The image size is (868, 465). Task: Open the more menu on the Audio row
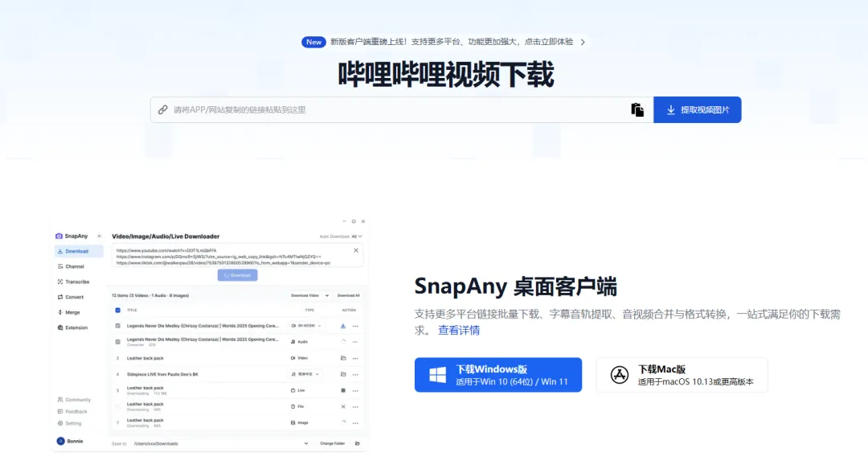(x=355, y=342)
